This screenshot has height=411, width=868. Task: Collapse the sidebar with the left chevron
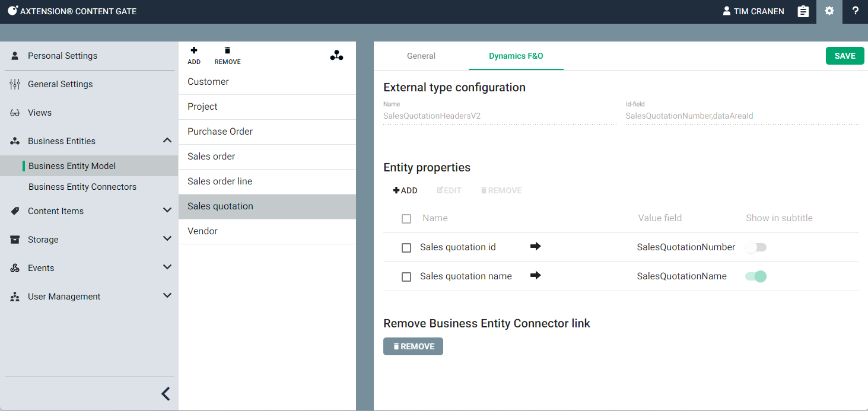tap(166, 394)
